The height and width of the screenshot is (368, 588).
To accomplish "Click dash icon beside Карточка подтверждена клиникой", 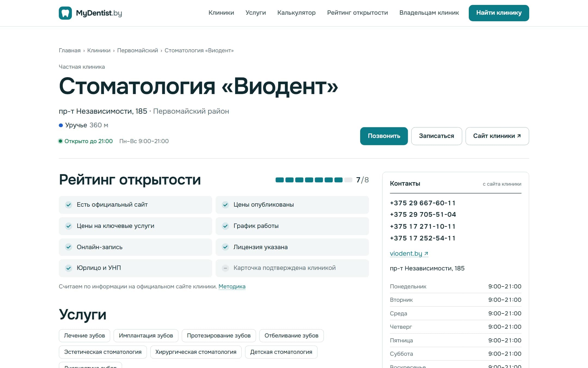I will coord(225,268).
